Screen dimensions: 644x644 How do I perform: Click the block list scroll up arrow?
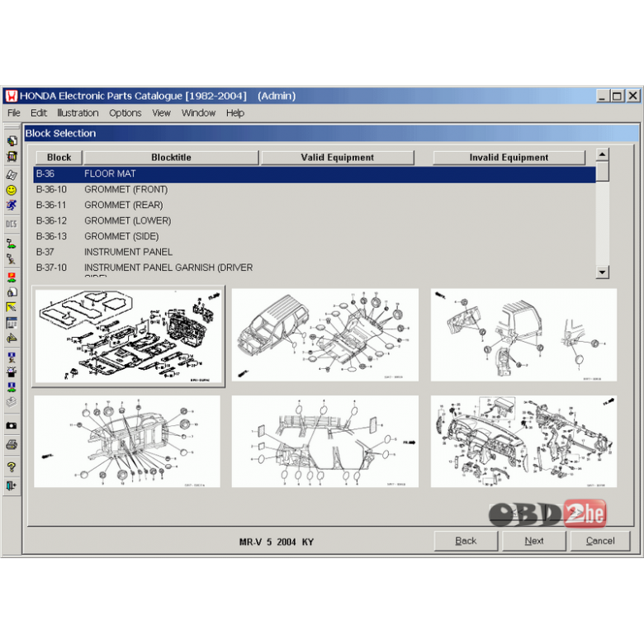[602, 155]
